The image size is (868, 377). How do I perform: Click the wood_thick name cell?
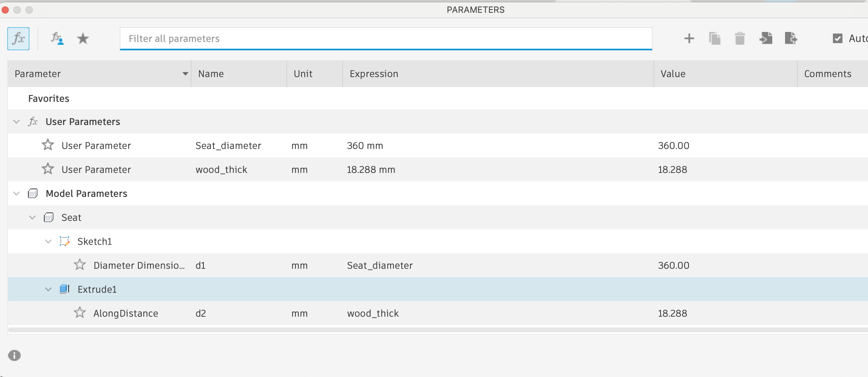click(x=221, y=170)
